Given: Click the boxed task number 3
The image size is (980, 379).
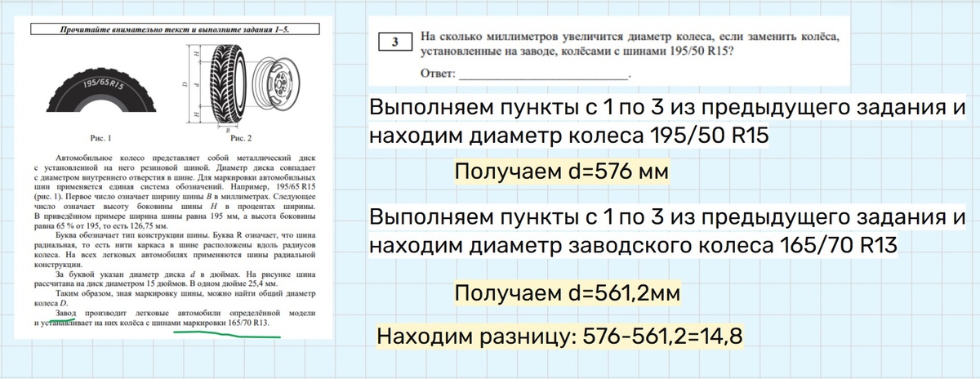Looking at the screenshot, I should pos(395,44).
